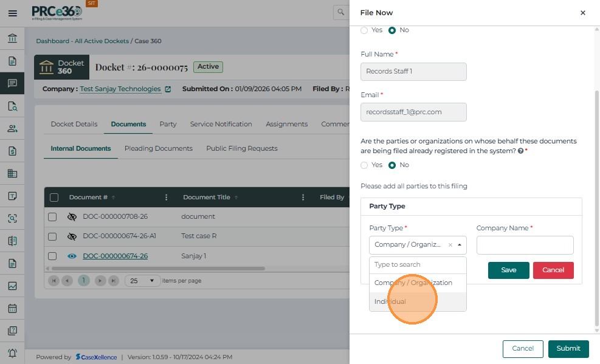600x364 pixels.
Task: Open the items per page dropdown
Action: pyautogui.click(x=142, y=281)
